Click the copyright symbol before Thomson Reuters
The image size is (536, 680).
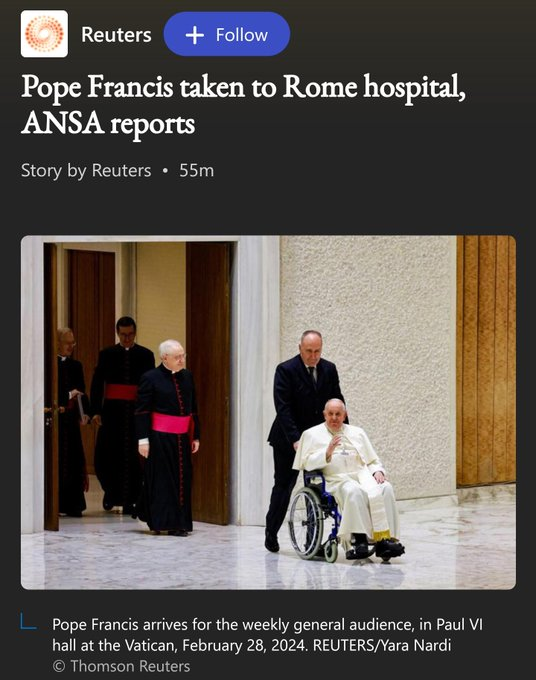(59, 666)
